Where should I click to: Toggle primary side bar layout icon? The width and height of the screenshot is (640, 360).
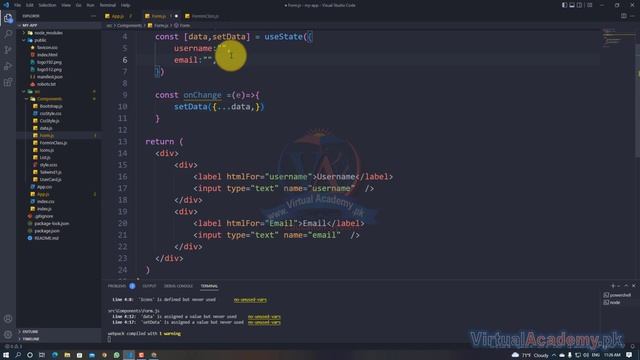coord(564,5)
